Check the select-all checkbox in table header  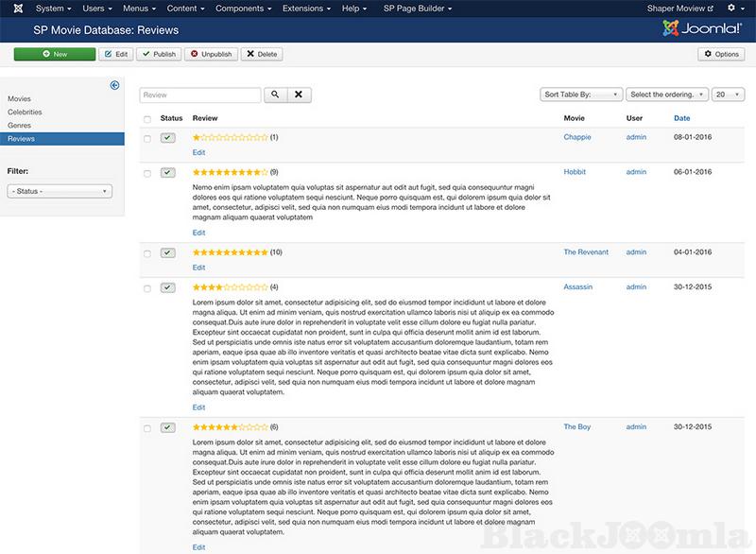[146, 119]
